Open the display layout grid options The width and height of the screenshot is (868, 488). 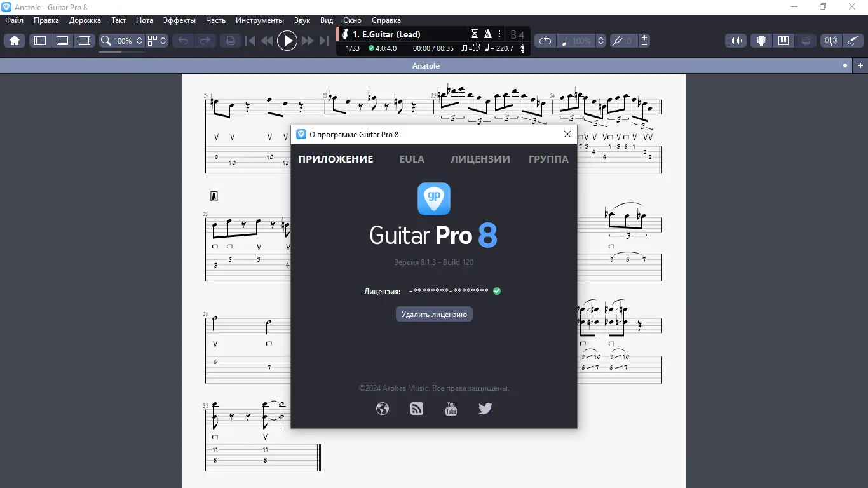[156, 41]
